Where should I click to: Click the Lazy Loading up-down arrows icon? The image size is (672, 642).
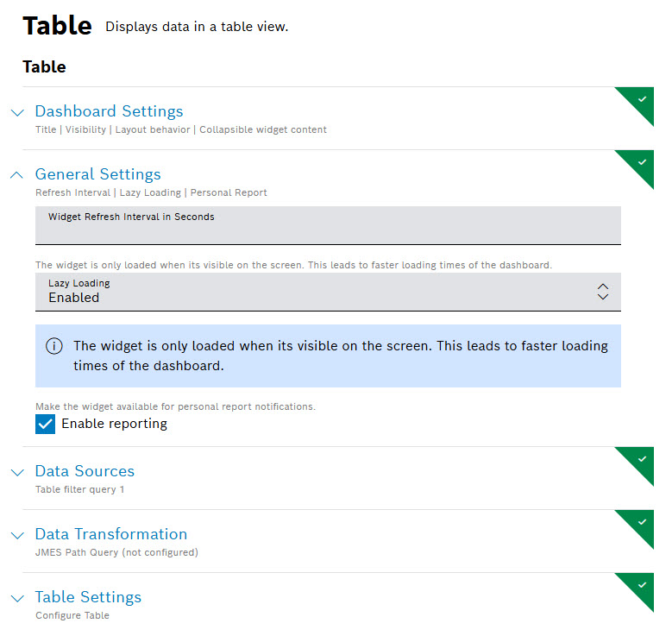coord(603,292)
